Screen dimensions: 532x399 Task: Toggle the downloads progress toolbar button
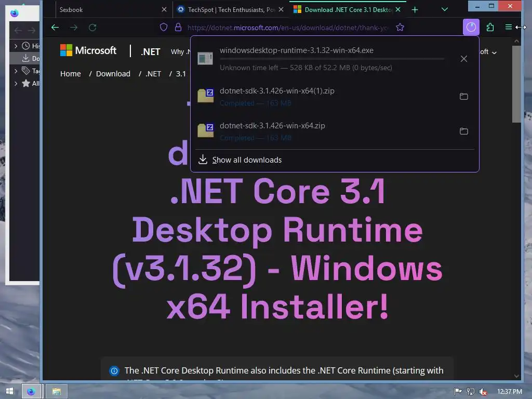pos(471,27)
